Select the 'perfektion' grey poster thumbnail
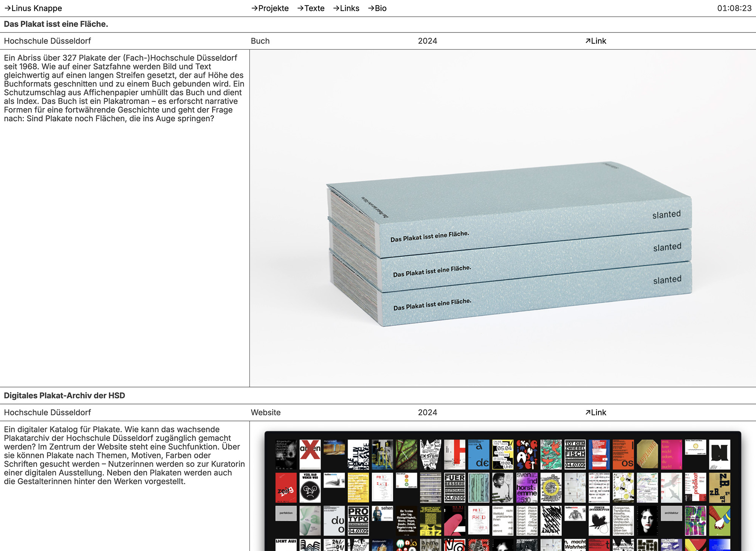 click(286, 514)
